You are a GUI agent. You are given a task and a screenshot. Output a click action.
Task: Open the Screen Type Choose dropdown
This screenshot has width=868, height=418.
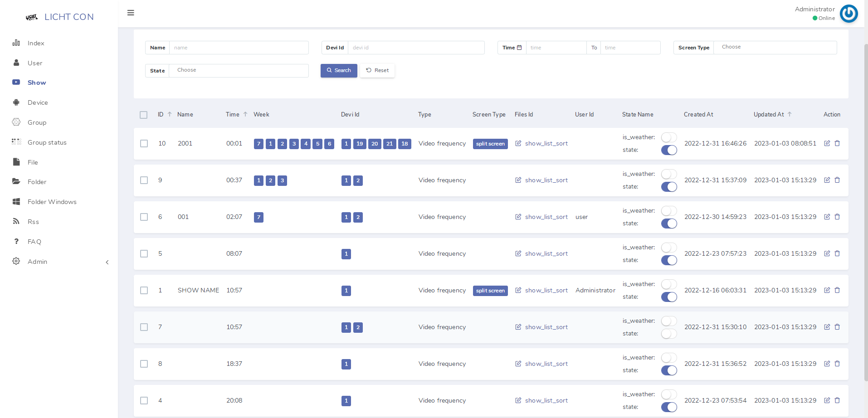tap(775, 47)
